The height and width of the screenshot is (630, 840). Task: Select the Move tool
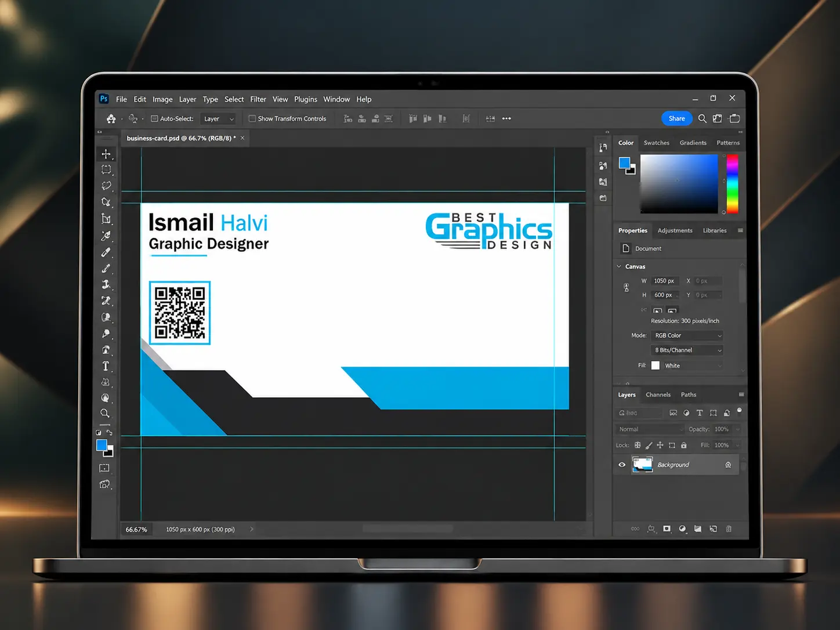[106, 154]
